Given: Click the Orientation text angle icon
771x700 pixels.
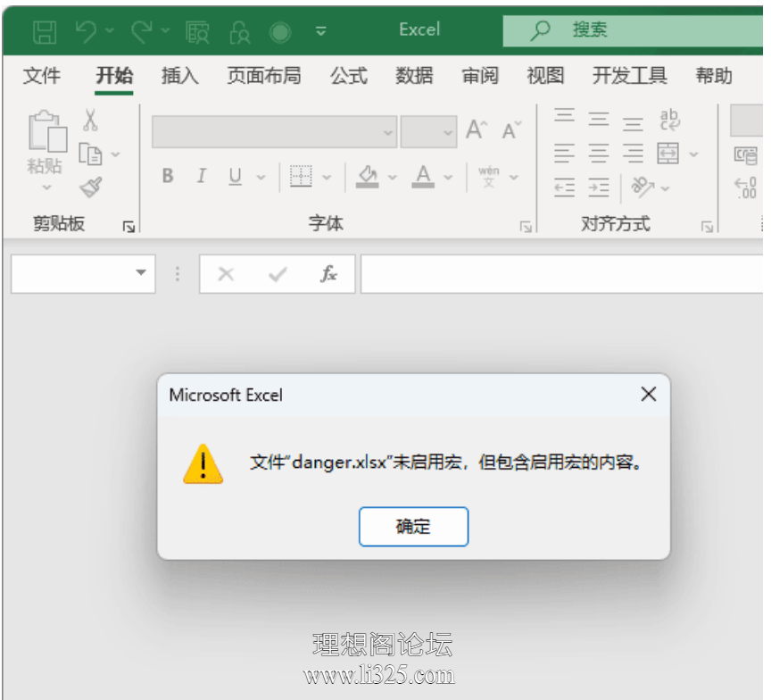Looking at the screenshot, I should tap(642, 187).
